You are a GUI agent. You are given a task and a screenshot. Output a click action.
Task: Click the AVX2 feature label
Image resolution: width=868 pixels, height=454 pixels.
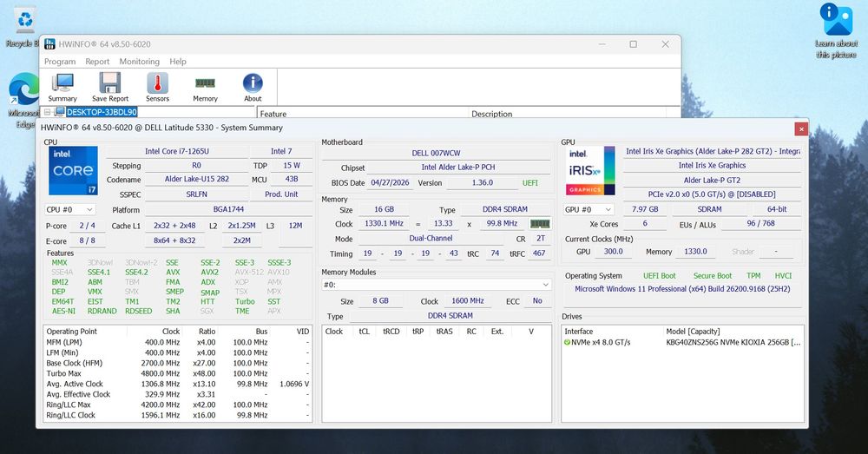[209, 273]
